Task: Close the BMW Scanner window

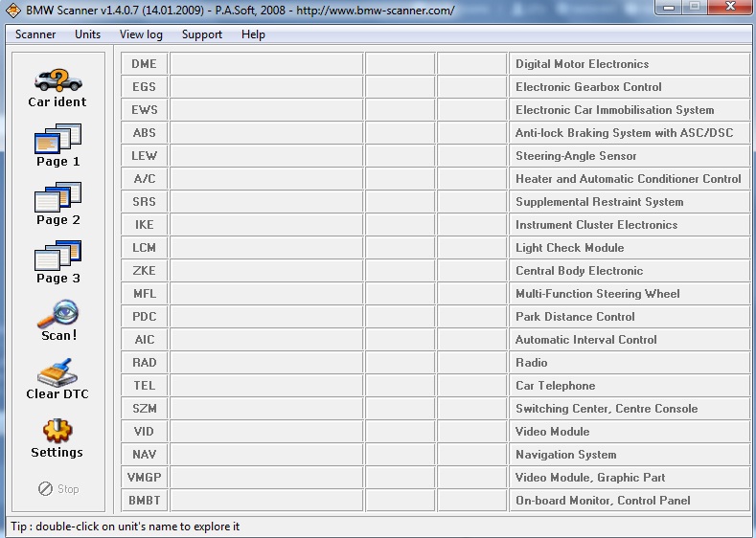Action: click(x=730, y=7)
